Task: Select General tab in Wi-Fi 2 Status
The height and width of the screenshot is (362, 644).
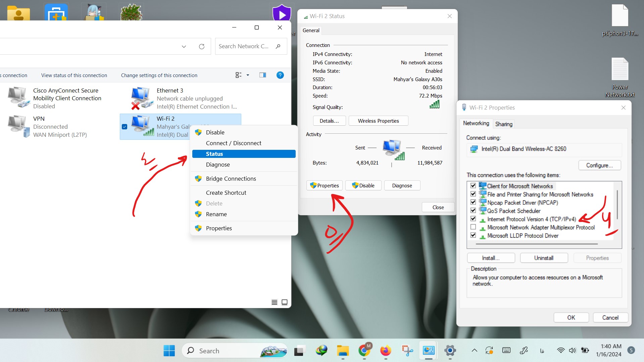Action: pyautogui.click(x=311, y=31)
